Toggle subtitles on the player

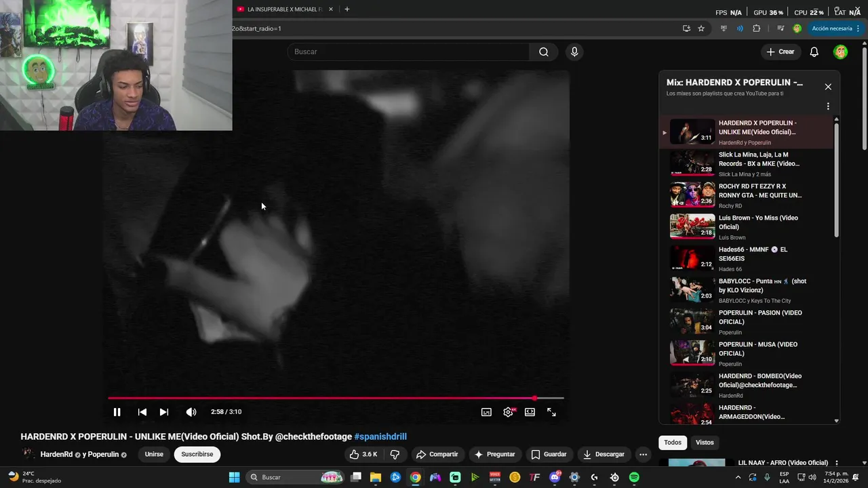pos(486,412)
